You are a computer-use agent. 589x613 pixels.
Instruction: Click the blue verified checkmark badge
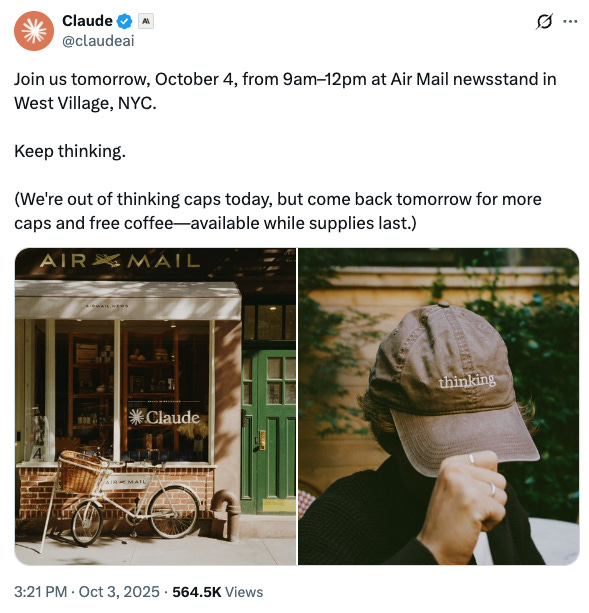pyautogui.click(x=125, y=21)
